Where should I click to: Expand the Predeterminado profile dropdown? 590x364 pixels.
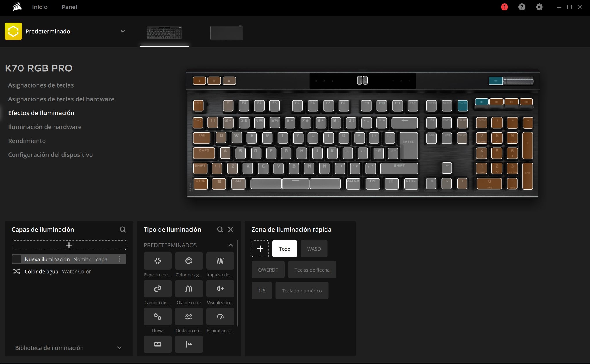tap(123, 31)
